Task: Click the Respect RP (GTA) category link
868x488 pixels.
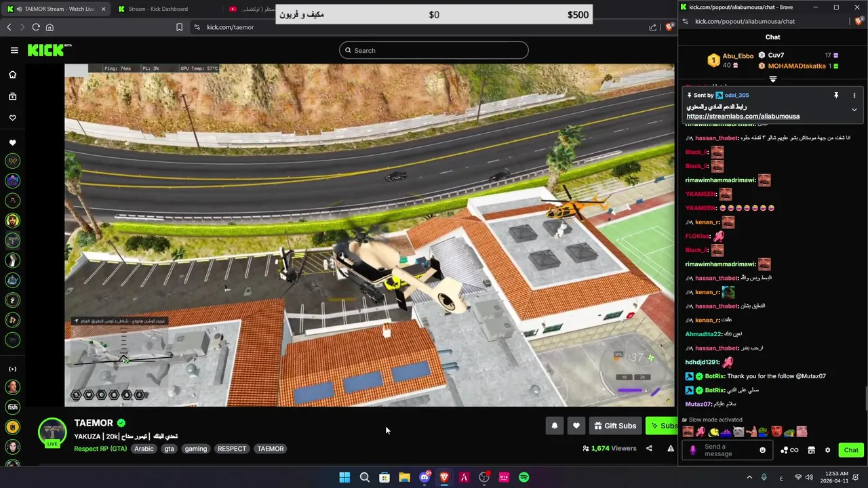Action: pos(100,449)
